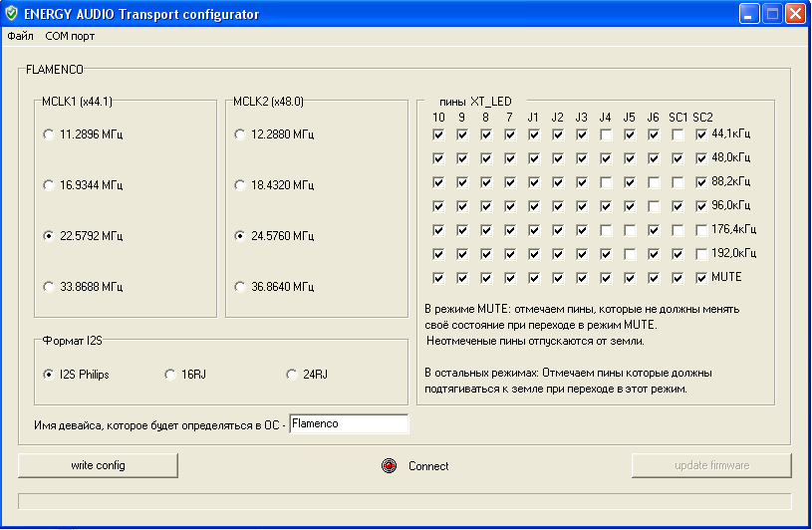The image size is (812, 530).
Task: Select MCLK2 12.2880 МГц radio button
Action: click(x=240, y=134)
